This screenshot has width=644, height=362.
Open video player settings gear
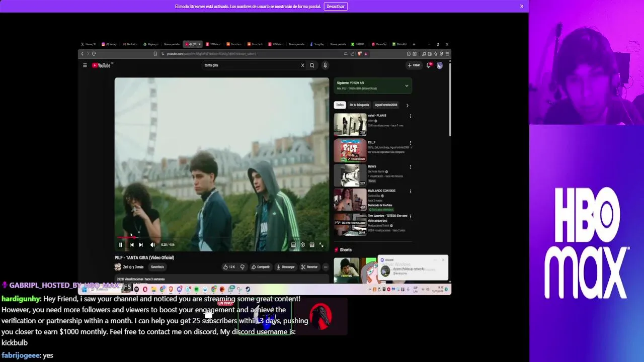coord(302,245)
